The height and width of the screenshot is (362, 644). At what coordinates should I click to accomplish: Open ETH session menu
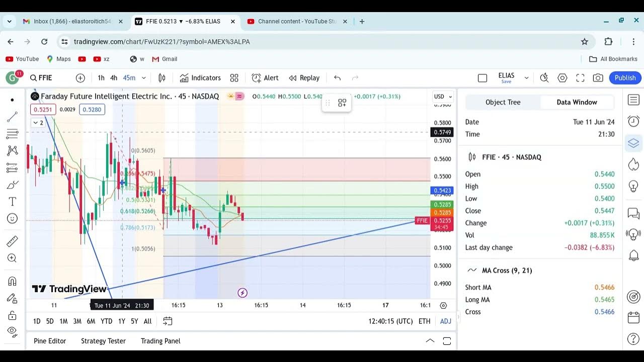tap(425, 321)
